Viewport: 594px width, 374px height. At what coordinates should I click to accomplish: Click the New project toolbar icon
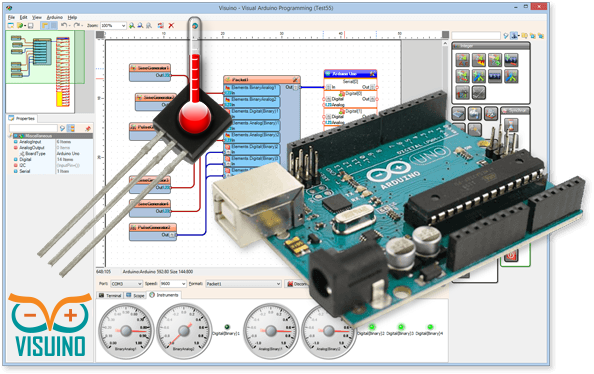pos(11,25)
